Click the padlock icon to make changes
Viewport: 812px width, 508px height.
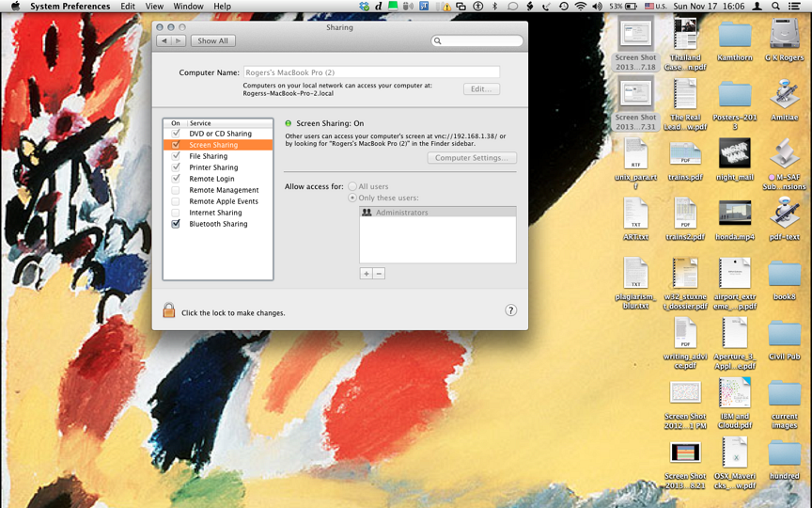(x=169, y=310)
